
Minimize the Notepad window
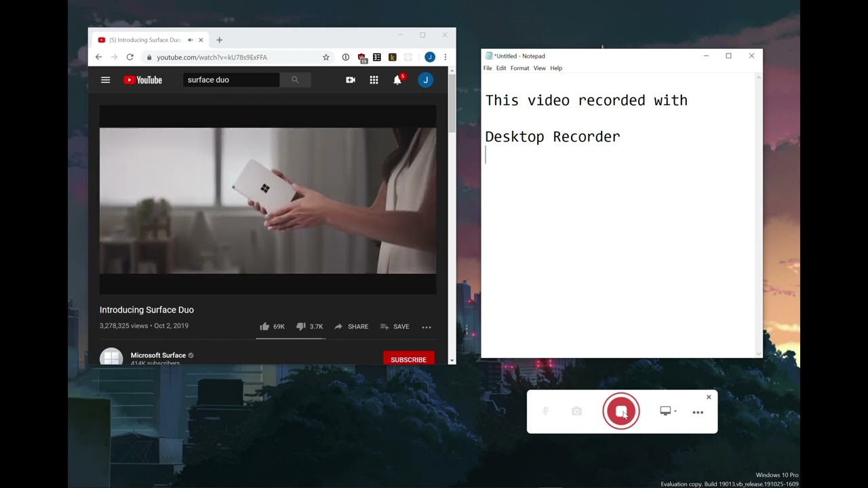pyautogui.click(x=706, y=56)
